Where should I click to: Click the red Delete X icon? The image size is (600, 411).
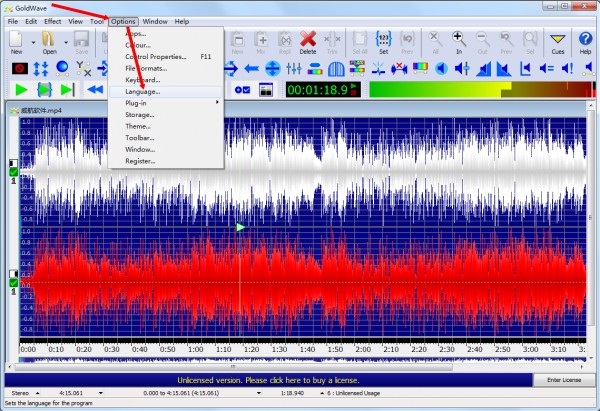308,42
